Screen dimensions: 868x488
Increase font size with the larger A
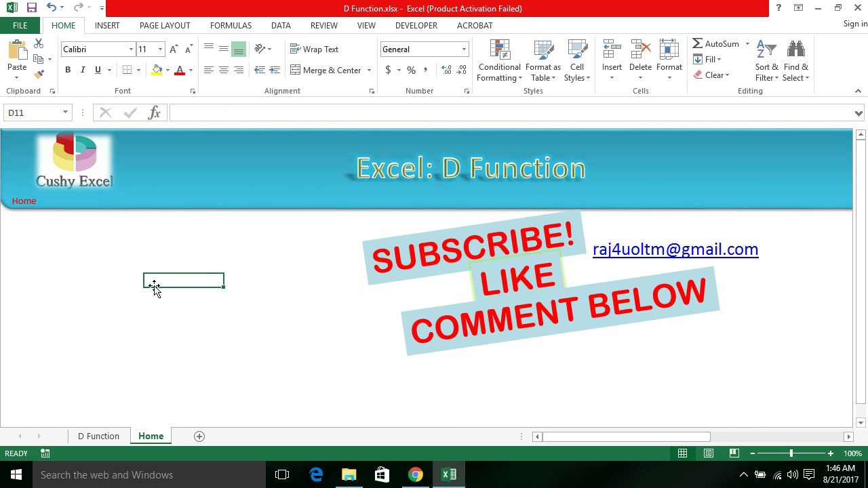(x=174, y=49)
